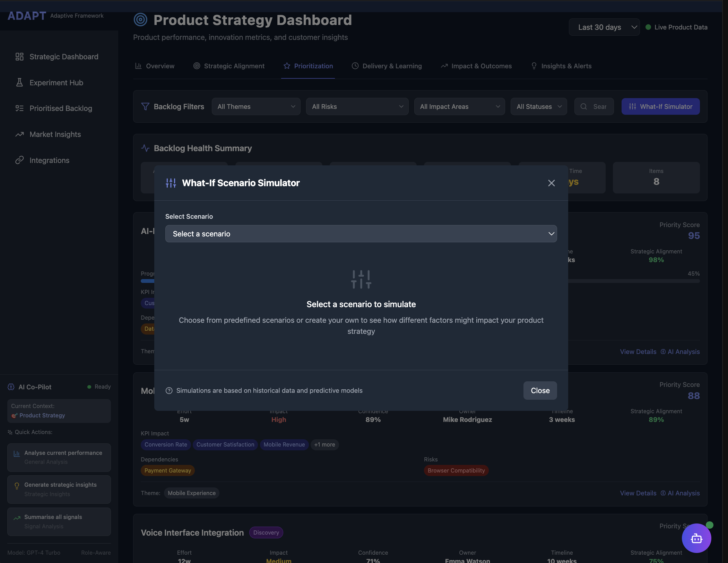Open the Last 30 days dropdown
The height and width of the screenshot is (563, 728).
point(604,27)
